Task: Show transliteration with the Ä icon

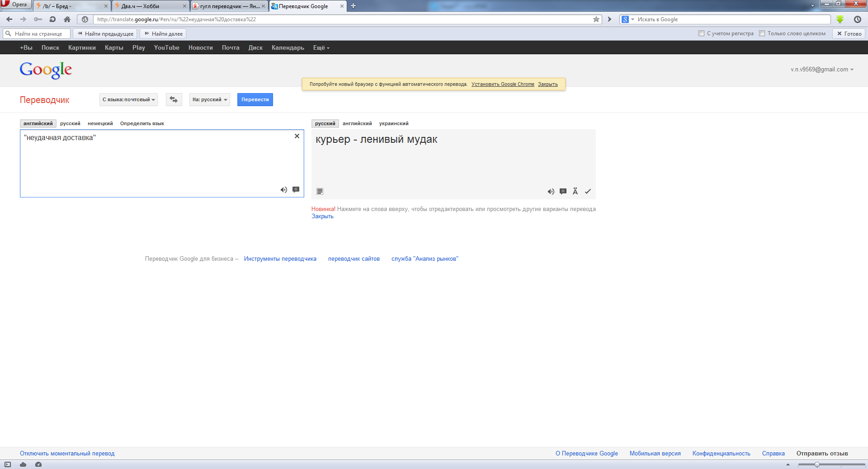Action: [x=575, y=192]
